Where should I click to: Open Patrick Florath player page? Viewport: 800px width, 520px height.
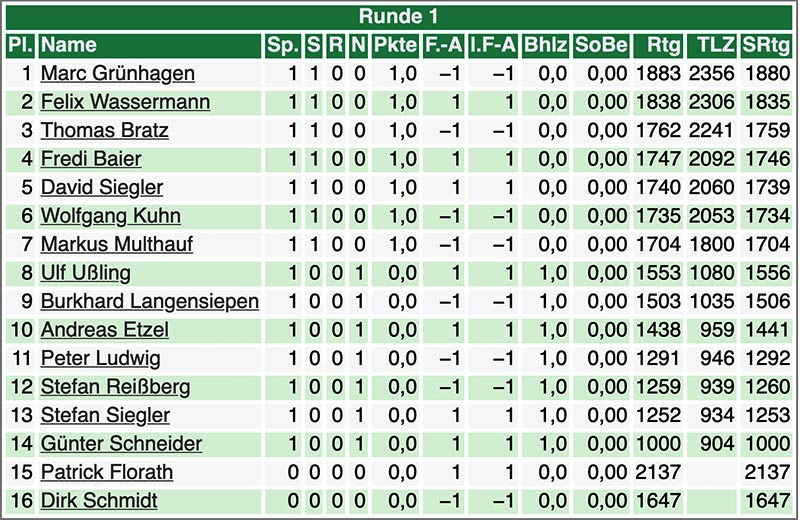107,473
